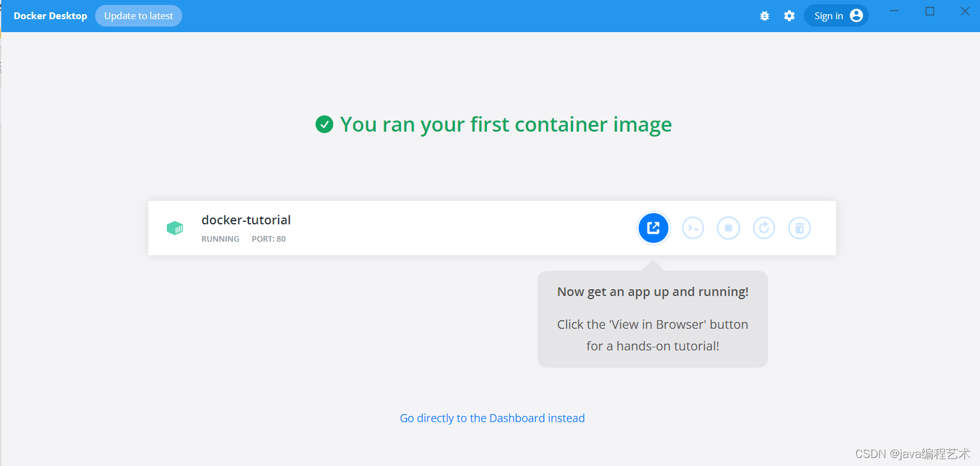
Task: Click the Sign in button
Action: 836,16
